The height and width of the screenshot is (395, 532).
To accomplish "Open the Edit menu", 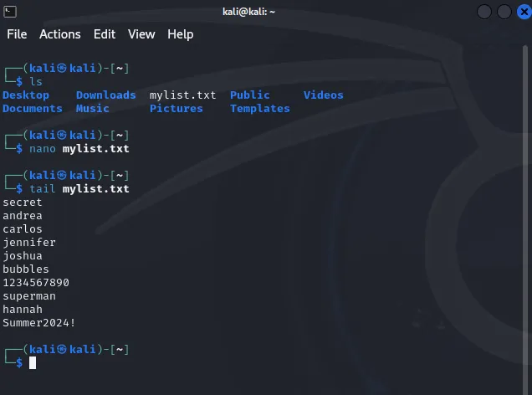I will coord(105,34).
